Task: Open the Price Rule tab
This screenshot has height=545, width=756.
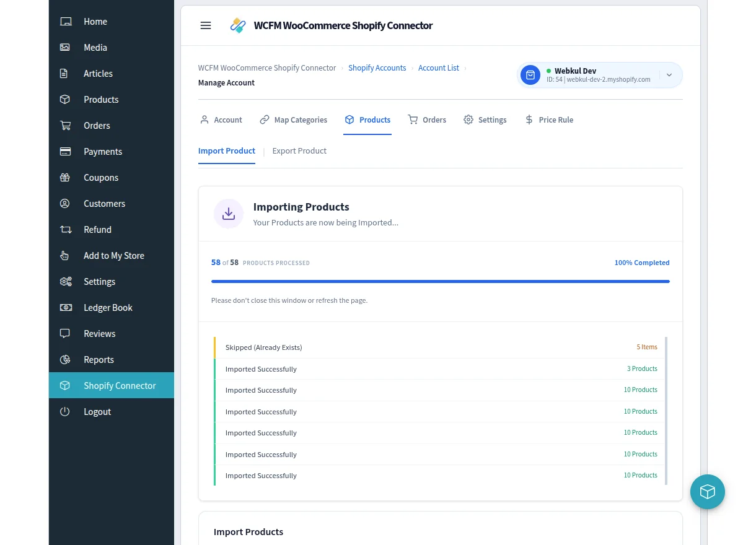Action: tap(549, 120)
